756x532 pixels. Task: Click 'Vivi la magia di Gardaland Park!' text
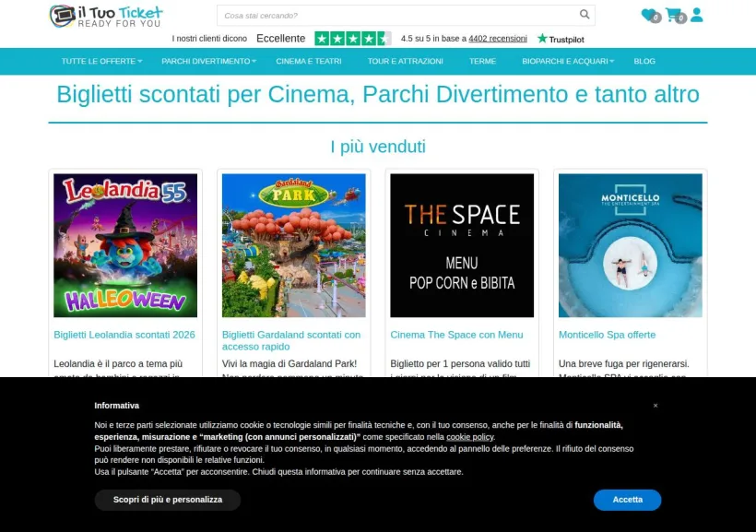289,363
